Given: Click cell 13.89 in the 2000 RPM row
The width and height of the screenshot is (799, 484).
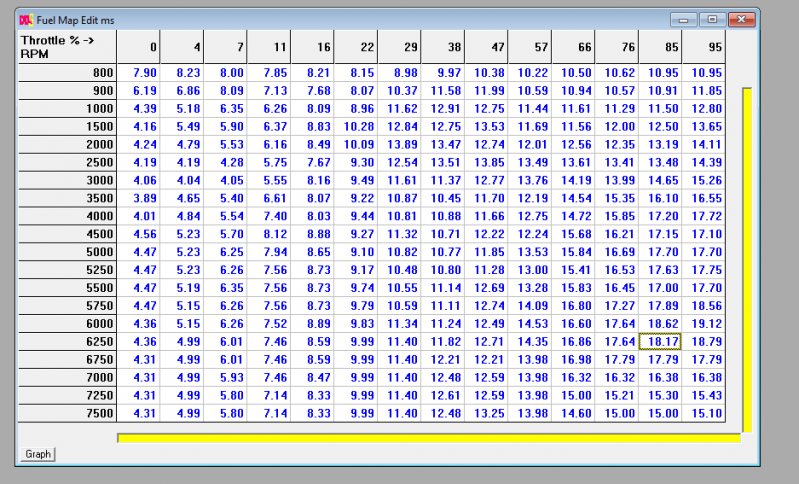Looking at the screenshot, I should tap(400, 145).
